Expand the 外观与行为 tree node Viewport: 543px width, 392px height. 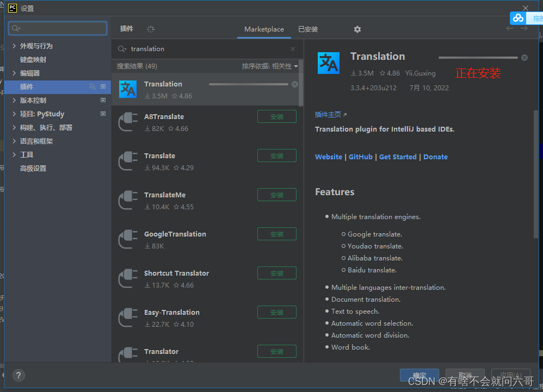click(14, 46)
